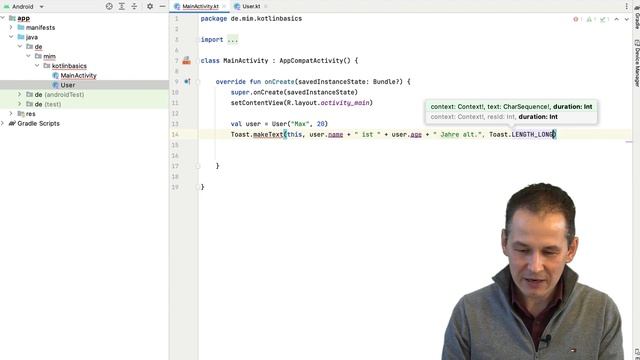Expand the de (androidTest) package
The width and height of the screenshot is (640, 360).
point(20,94)
